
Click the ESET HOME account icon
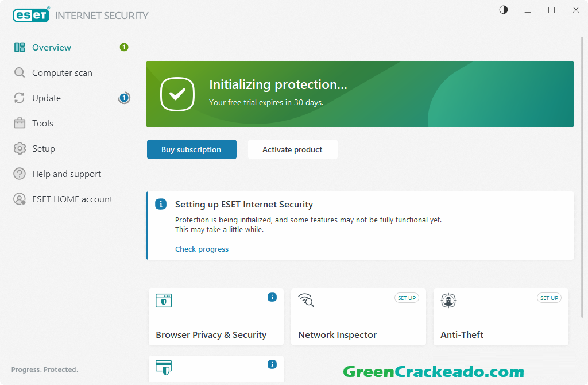pyautogui.click(x=19, y=199)
